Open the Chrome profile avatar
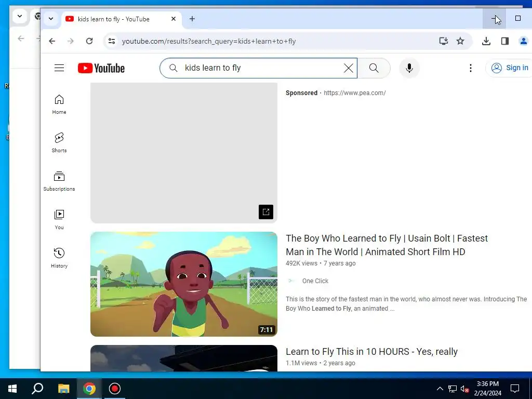 click(x=524, y=41)
